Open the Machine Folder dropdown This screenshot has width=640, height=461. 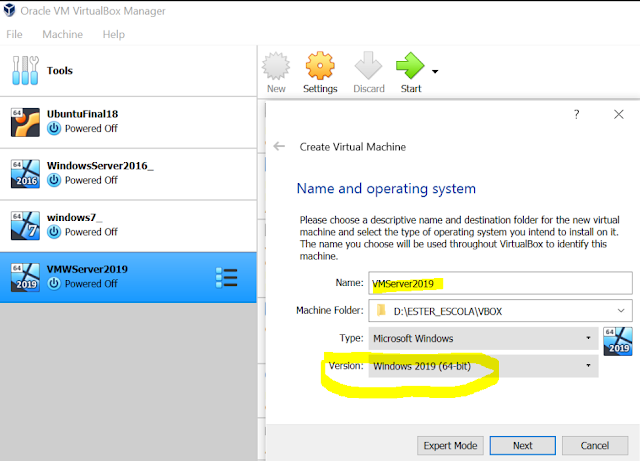tap(500, 311)
